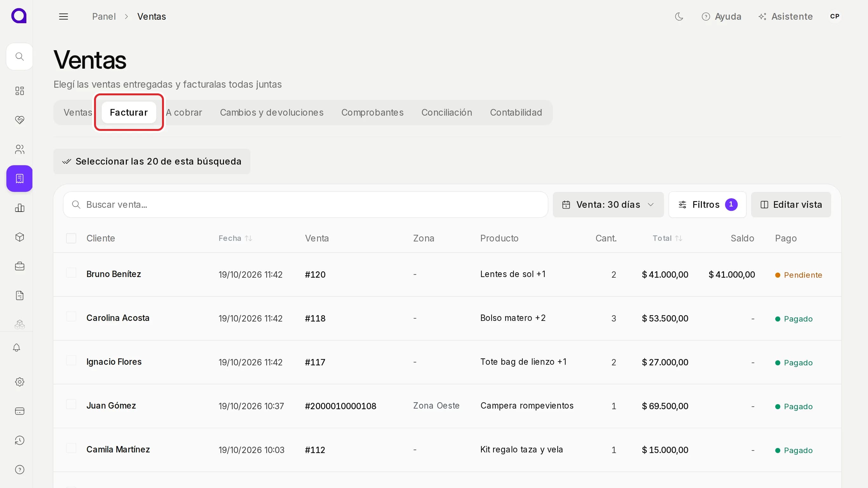Open the Ayuda link in header
Image resolution: width=868 pixels, height=488 pixels.
[722, 17]
